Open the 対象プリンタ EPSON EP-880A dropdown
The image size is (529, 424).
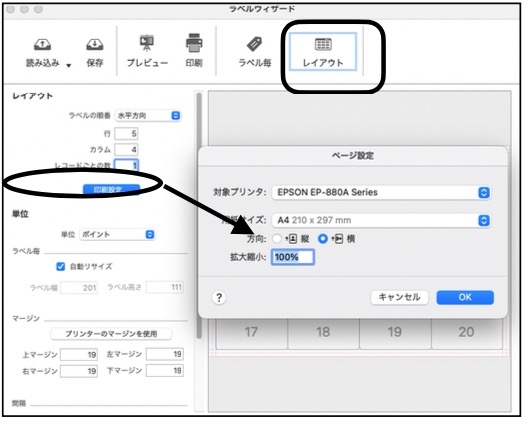pyautogui.click(x=381, y=193)
